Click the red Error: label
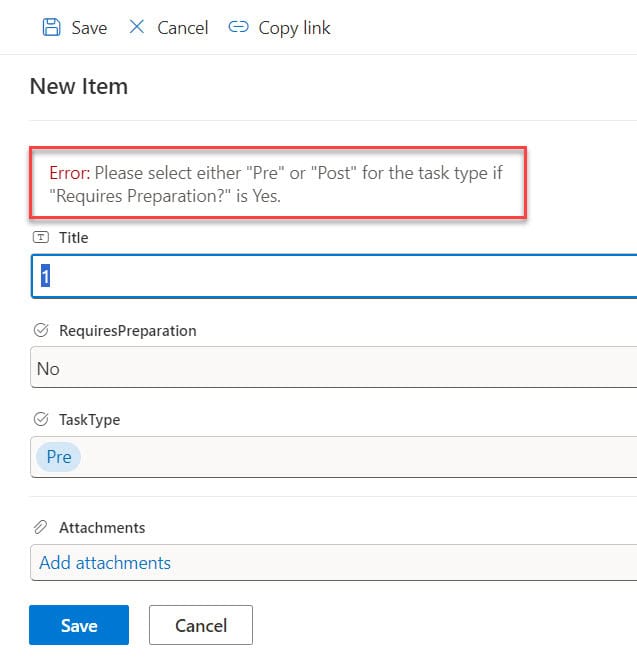The width and height of the screenshot is (637, 659). pyautogui.click(x=69, y=173)
